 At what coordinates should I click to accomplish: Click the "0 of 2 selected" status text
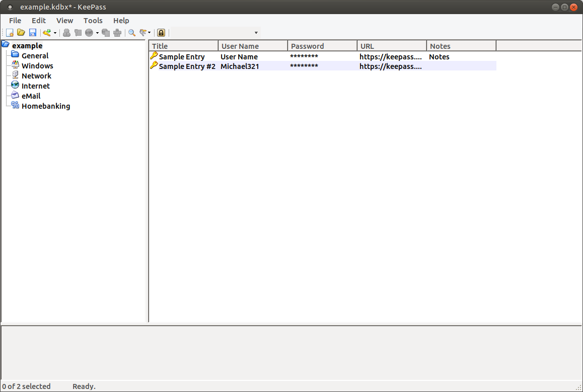[26, 386]
